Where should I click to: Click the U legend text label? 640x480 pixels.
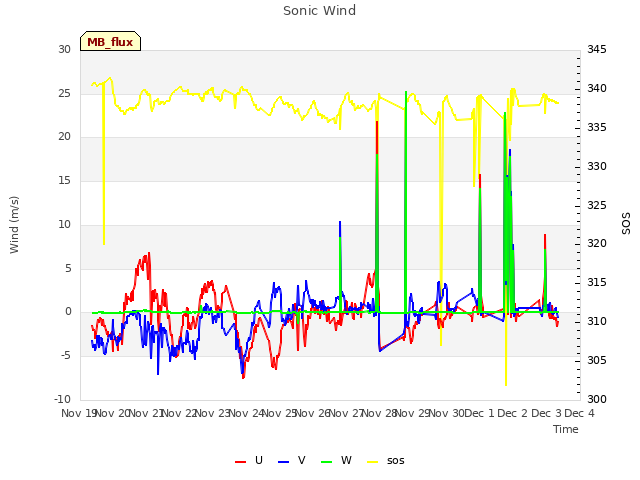259,460
